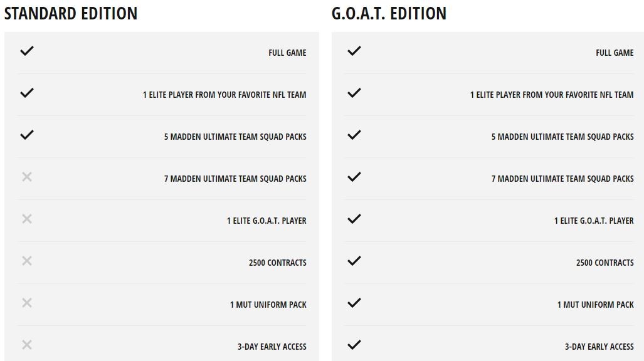Select the G.O.A.T. Edition heading

(389, 14)
